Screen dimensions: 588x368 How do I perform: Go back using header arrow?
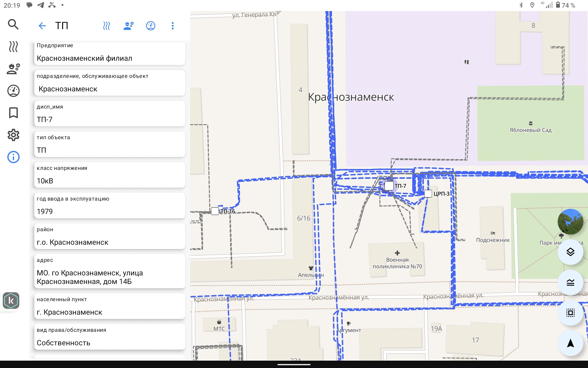42,26
